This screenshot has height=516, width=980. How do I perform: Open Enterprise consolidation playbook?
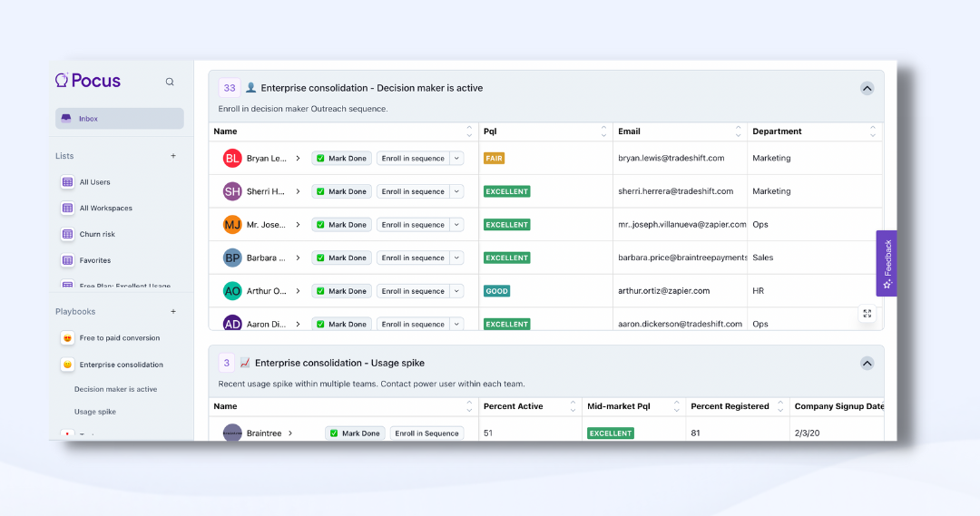(x=122, y=365)
